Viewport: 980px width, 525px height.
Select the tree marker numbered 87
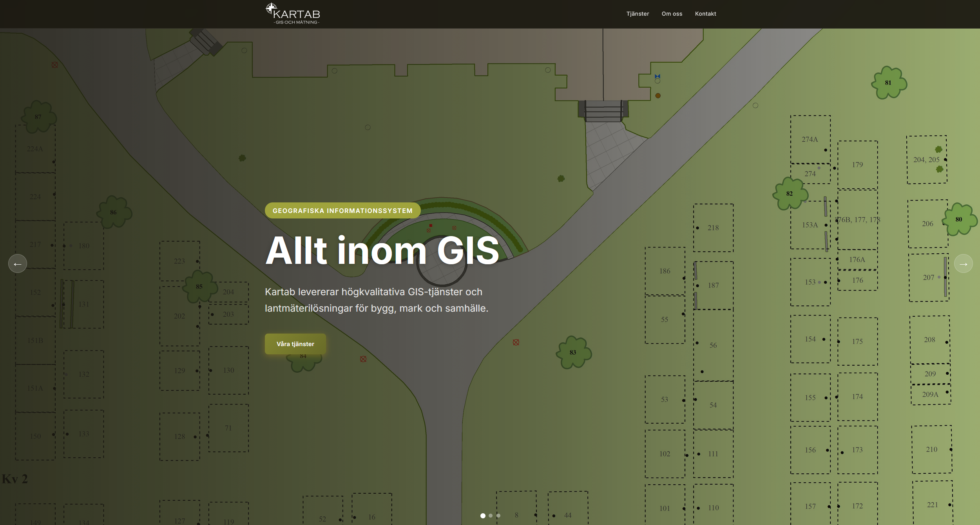tap(38, 117)
